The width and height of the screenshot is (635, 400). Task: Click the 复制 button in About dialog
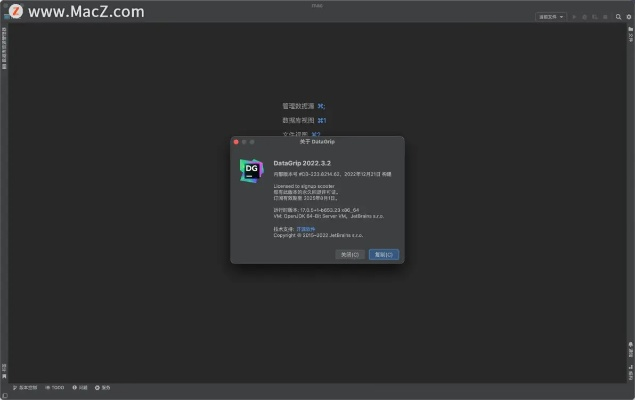[x=384, y=255]
